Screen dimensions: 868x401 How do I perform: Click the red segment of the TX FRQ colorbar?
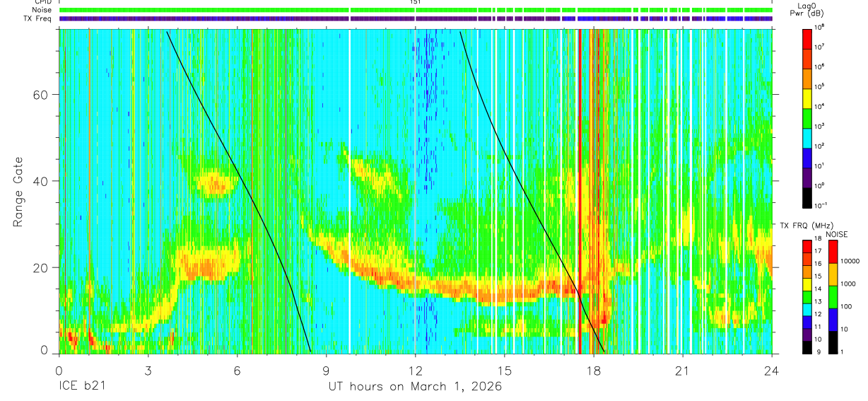pos(808,246)
